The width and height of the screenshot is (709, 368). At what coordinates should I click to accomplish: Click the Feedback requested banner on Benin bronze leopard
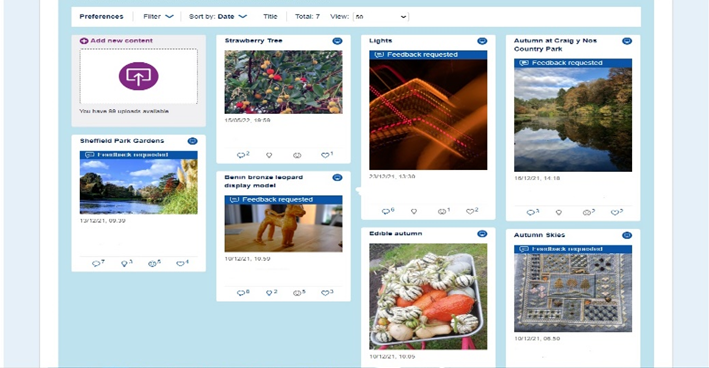pyautogui.click(x=284, y=200)
